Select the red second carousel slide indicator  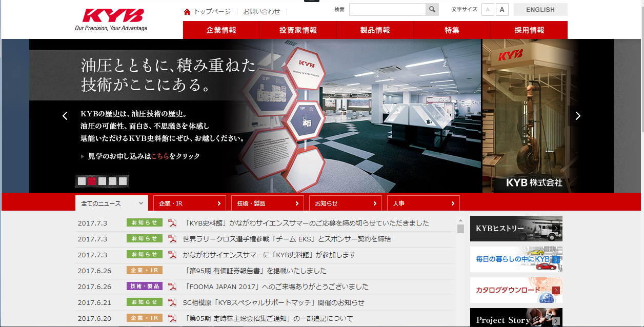pos(92,181)
